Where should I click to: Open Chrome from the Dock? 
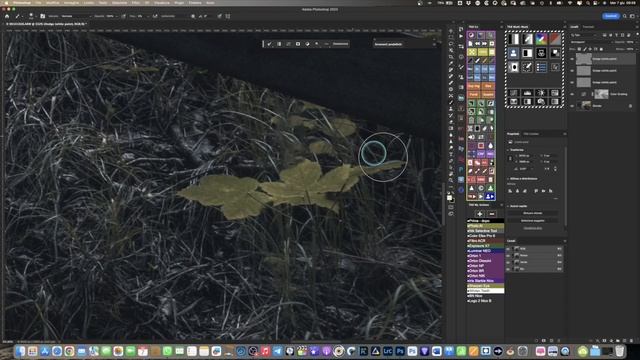click(69, 351)
